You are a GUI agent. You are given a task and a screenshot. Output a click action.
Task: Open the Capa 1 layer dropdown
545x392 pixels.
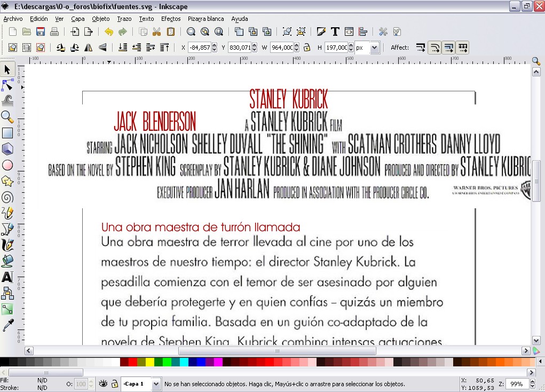(x=156, y=384)
